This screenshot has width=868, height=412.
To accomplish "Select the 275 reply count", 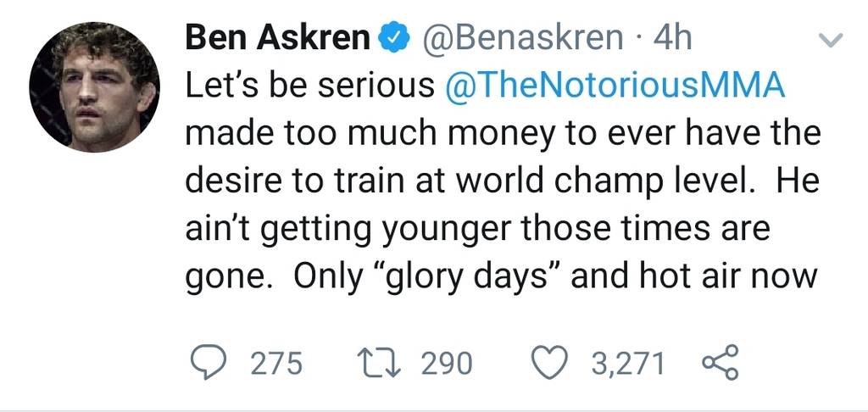I will (x=277, y=364).
